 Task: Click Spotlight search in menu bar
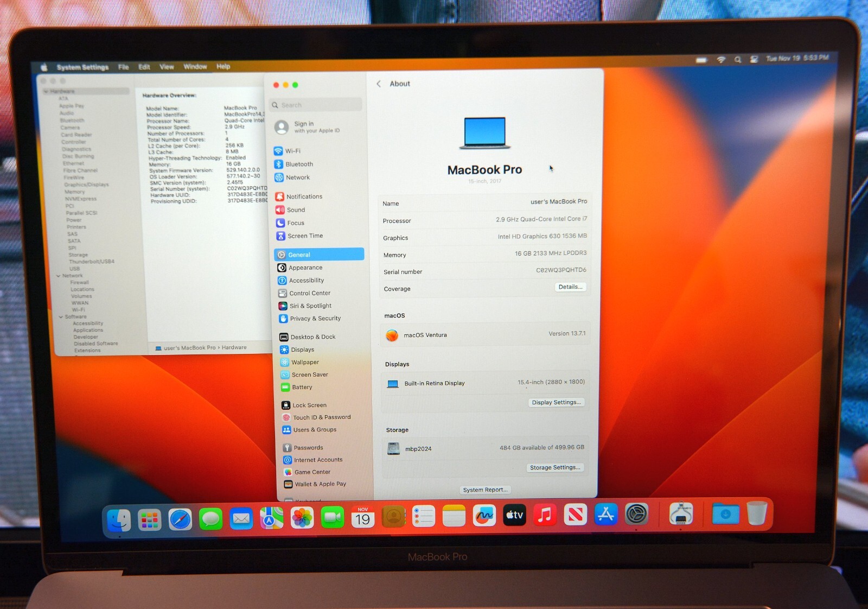[737, 60]
